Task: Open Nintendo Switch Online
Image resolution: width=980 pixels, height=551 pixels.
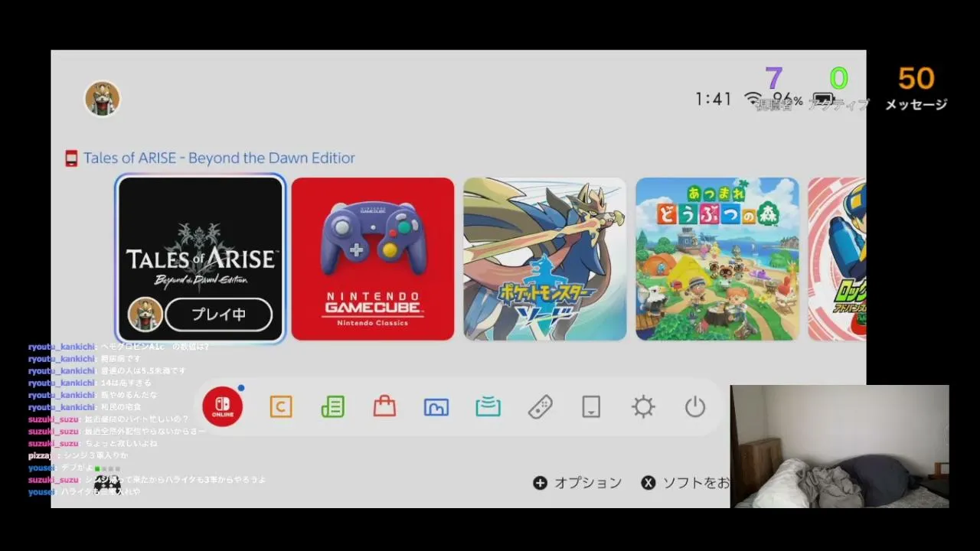Action: tap(222, 407)
